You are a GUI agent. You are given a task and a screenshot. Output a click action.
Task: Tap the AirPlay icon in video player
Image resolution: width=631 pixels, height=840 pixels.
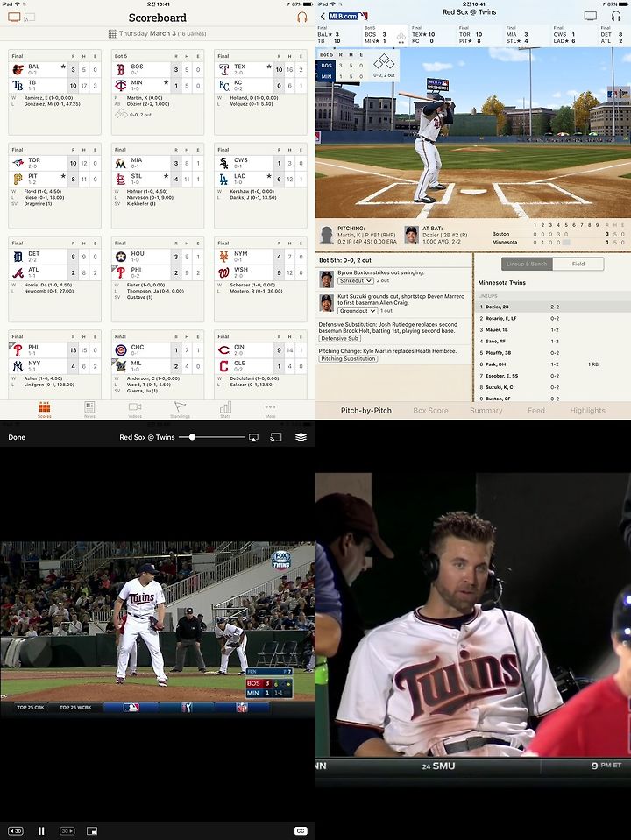[253, 438]
